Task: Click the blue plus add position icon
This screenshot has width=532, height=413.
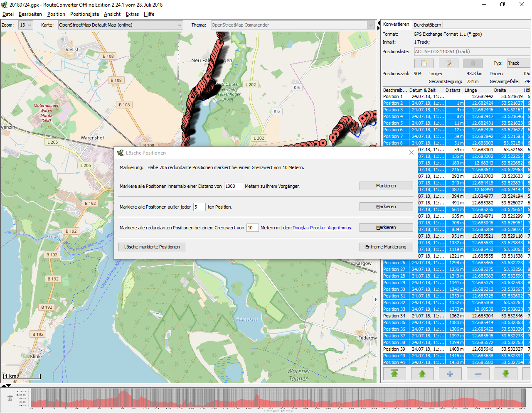Action: coord(450,374)
